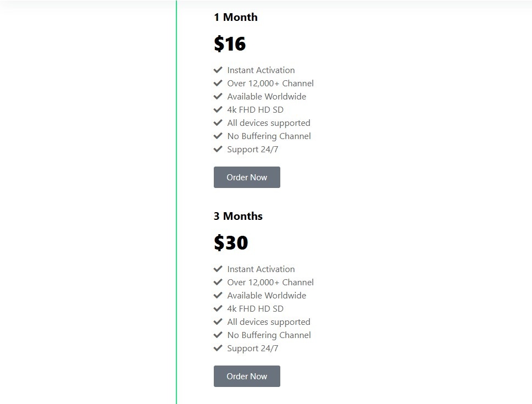This screenshot has width=532, height=404.
Task: Click the No Buffering Channel text in 3 Months plan
Action: coord(269,335)
